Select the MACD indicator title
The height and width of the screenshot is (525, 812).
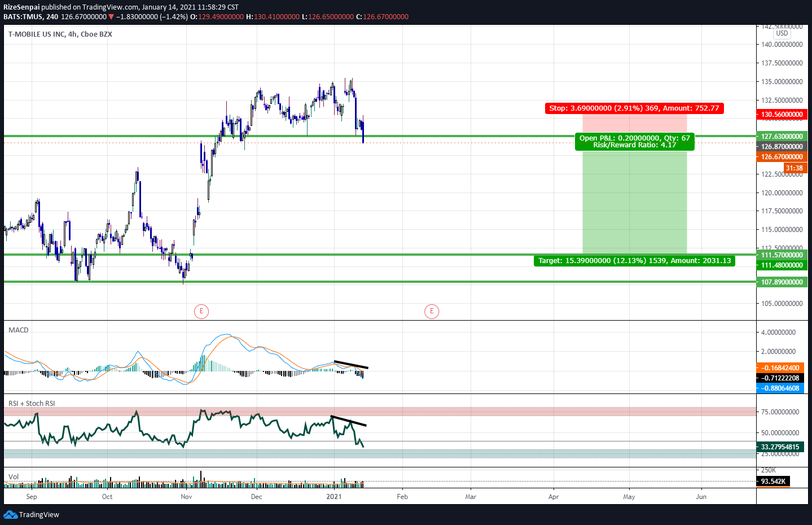tap(19, 330)
